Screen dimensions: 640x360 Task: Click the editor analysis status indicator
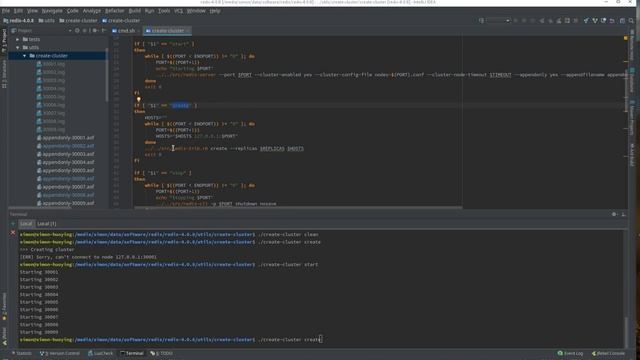point(626,38)
